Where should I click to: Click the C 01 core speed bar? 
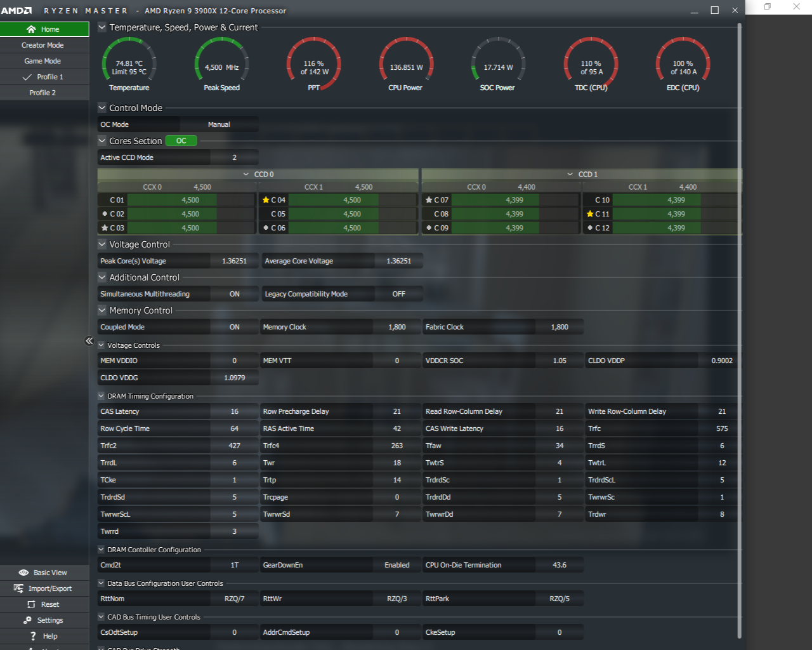pyautogui.click(x=190, y=200)
